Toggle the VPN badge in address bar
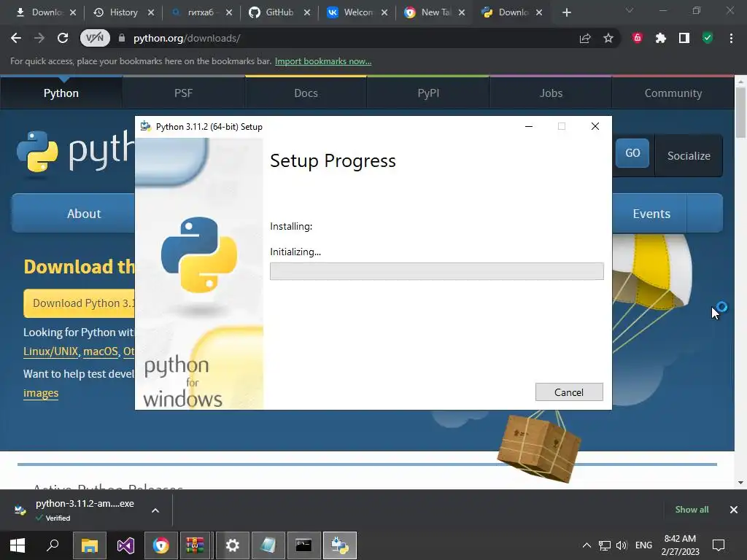Screen dimensions: 747x560 coord(95,38)
